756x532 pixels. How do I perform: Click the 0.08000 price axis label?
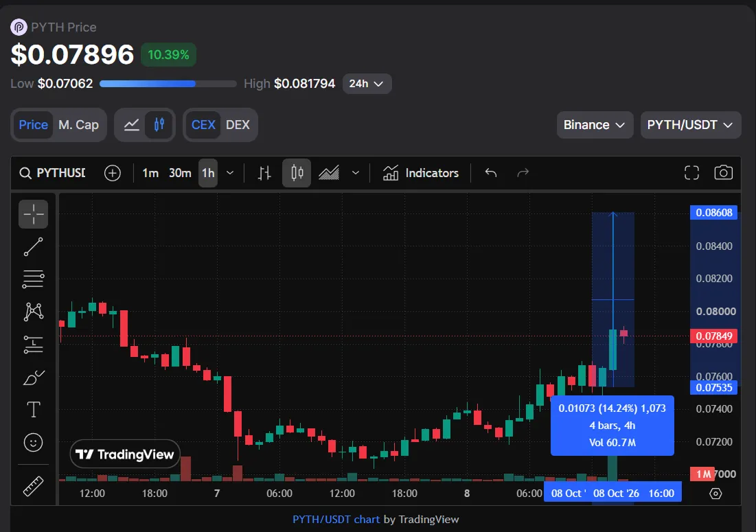click(x=715, y=311)
